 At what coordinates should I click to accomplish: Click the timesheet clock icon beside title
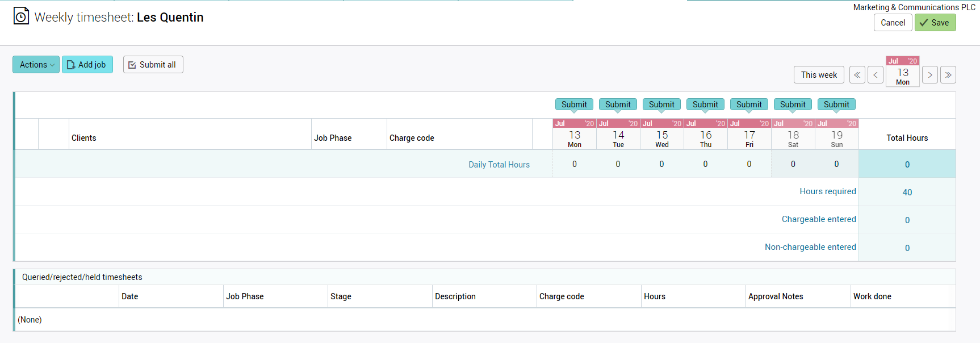coord(21,16)
